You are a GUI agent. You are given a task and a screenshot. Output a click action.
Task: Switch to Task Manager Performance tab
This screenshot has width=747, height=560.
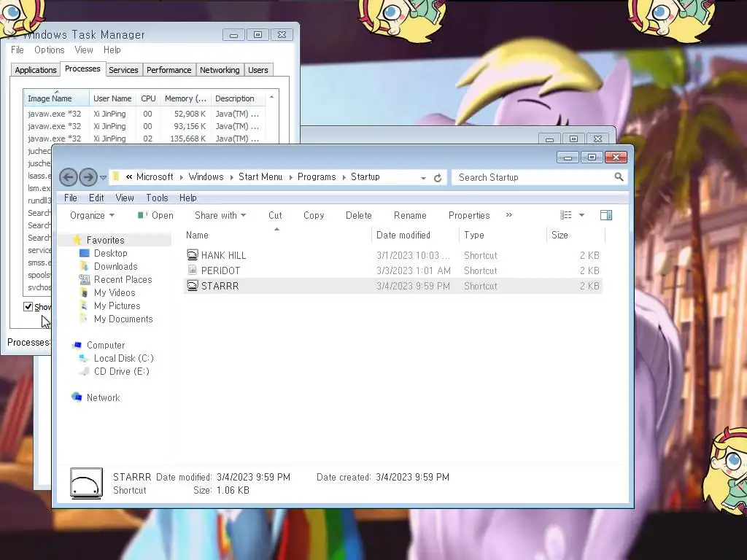169,70
